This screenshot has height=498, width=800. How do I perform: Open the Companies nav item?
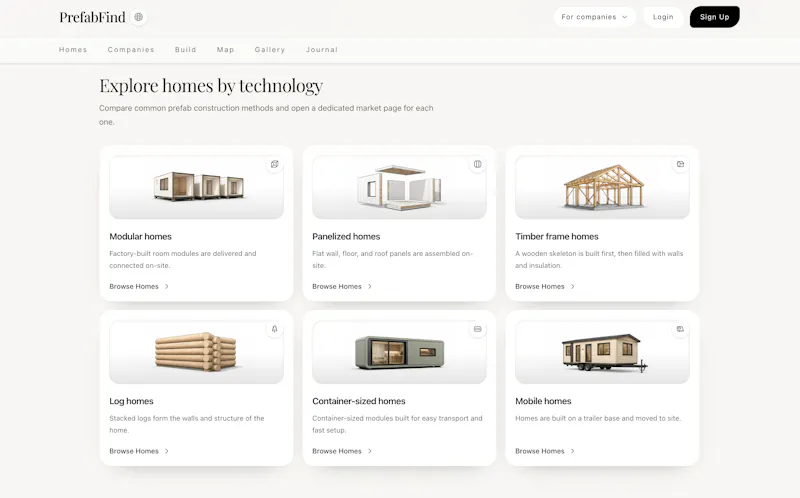pos(131,49)
